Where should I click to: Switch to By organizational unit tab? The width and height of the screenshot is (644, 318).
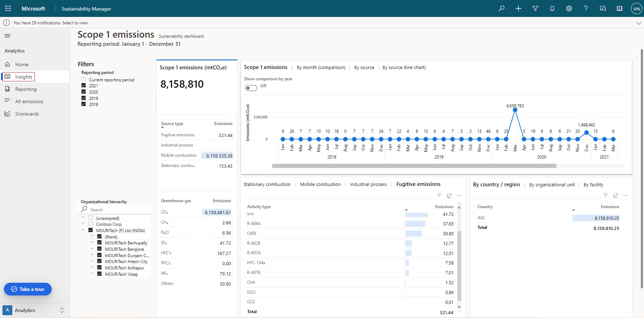coord(551,185)
